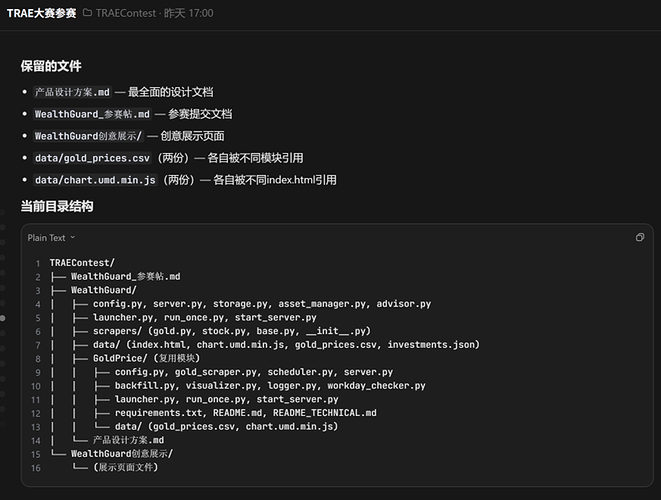Click code line 13 data/ (gold_prices.csv, chart.umd.min.js)
The height and width of the screenshot is (500, 661).
pos(226,426)
